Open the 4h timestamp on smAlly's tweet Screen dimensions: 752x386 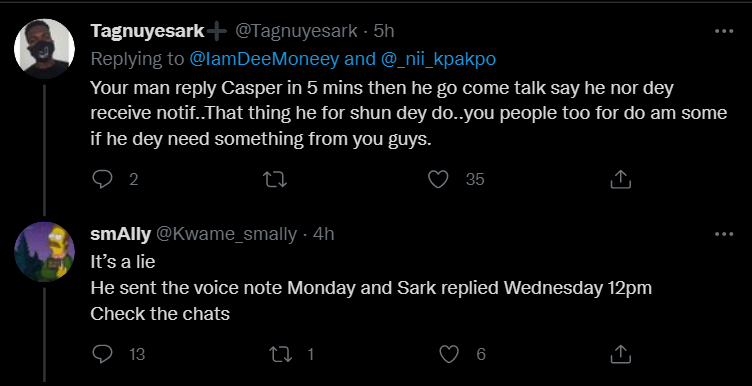[323, 234]
